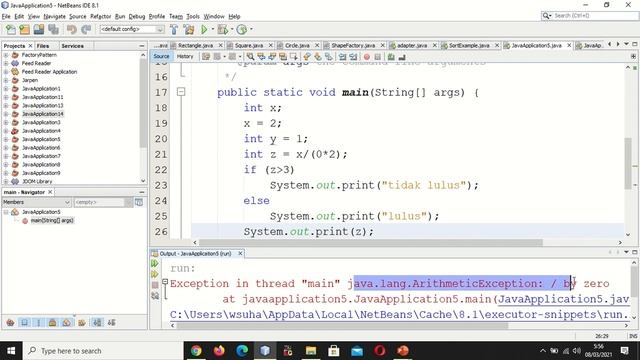Open the Profile Project dropdown arrow
The height and width of the screenshot is (360, 640).
click(251, 29)
